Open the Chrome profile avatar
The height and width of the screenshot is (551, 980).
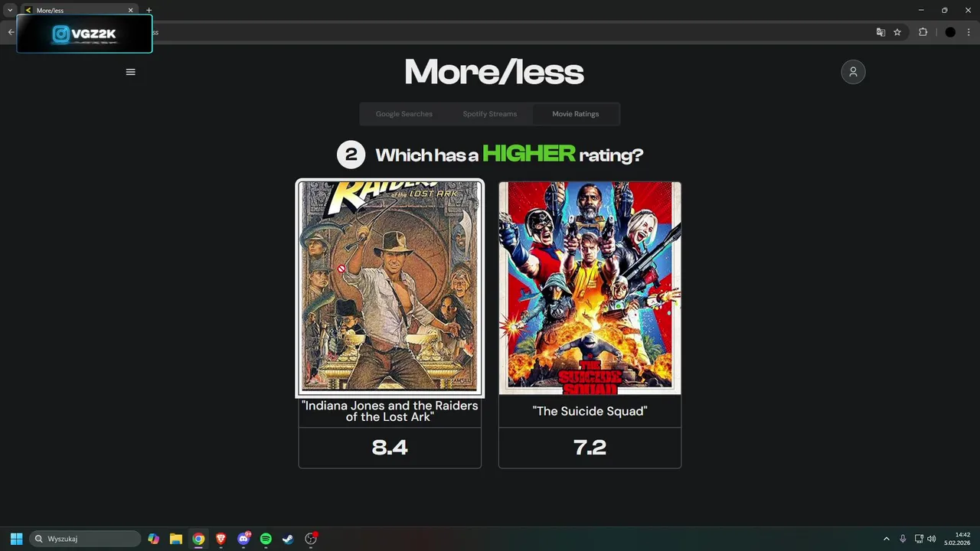point(950,32)
